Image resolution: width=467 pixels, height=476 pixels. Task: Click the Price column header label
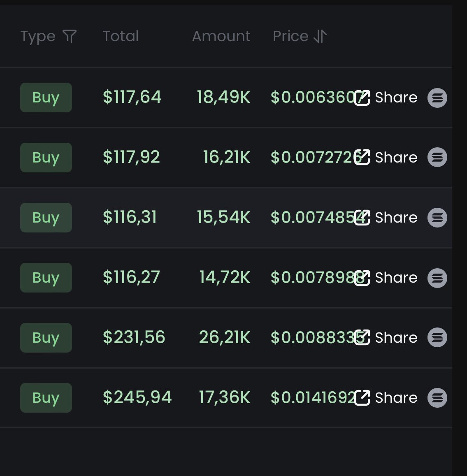[x=290, y=36]
